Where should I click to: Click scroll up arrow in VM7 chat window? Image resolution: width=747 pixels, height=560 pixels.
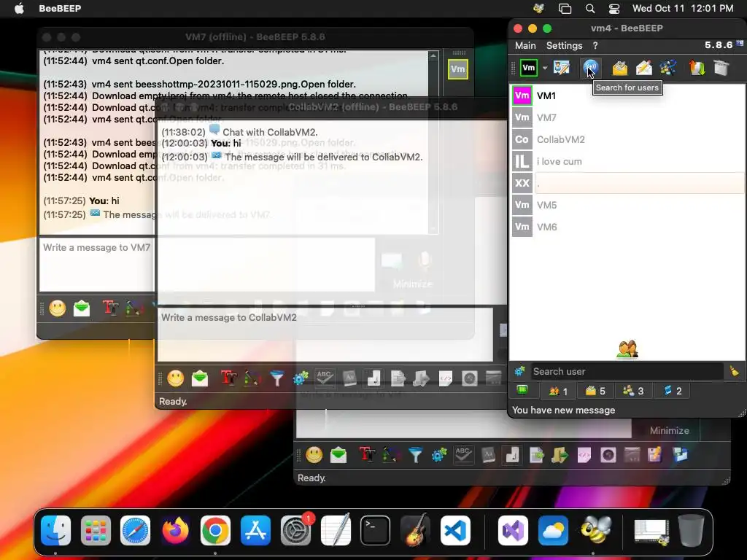[x=433, y=56]
